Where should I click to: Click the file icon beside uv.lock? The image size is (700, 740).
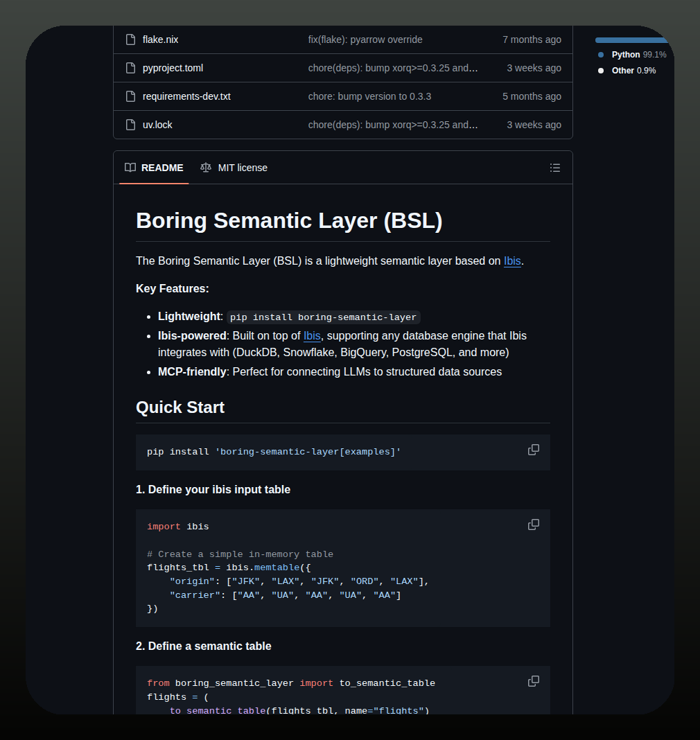(131, 125)
